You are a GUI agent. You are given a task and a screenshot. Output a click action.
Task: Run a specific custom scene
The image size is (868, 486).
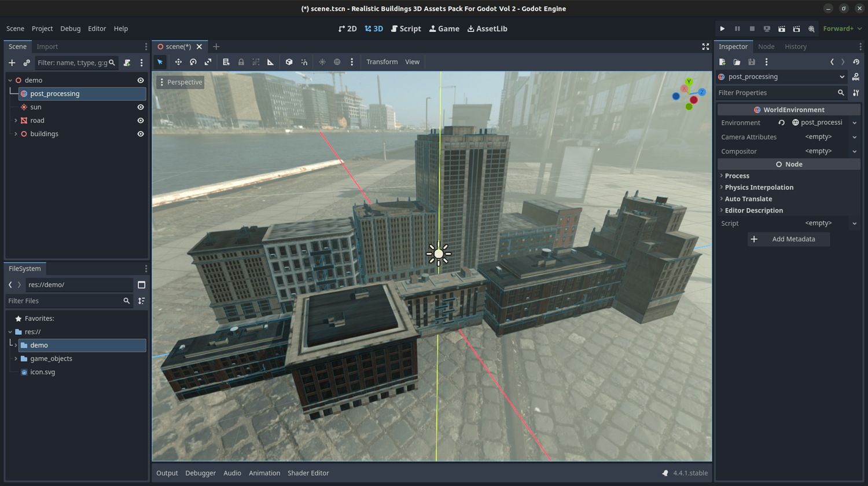(x=797, y=28)
